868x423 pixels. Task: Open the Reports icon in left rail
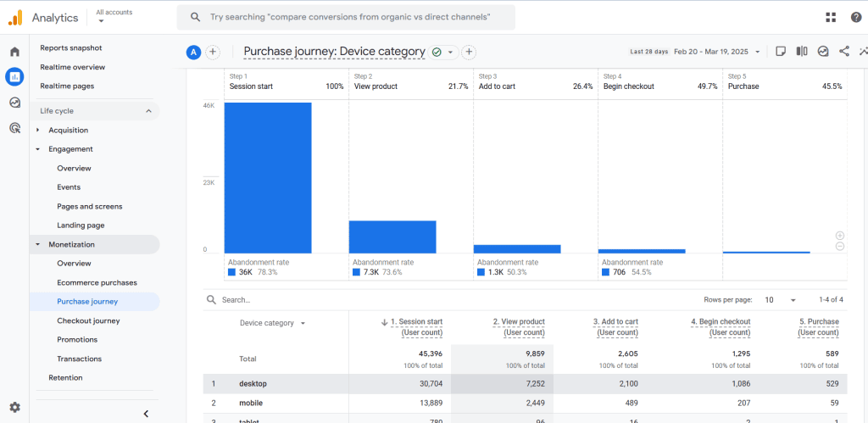tap(14, 76)
